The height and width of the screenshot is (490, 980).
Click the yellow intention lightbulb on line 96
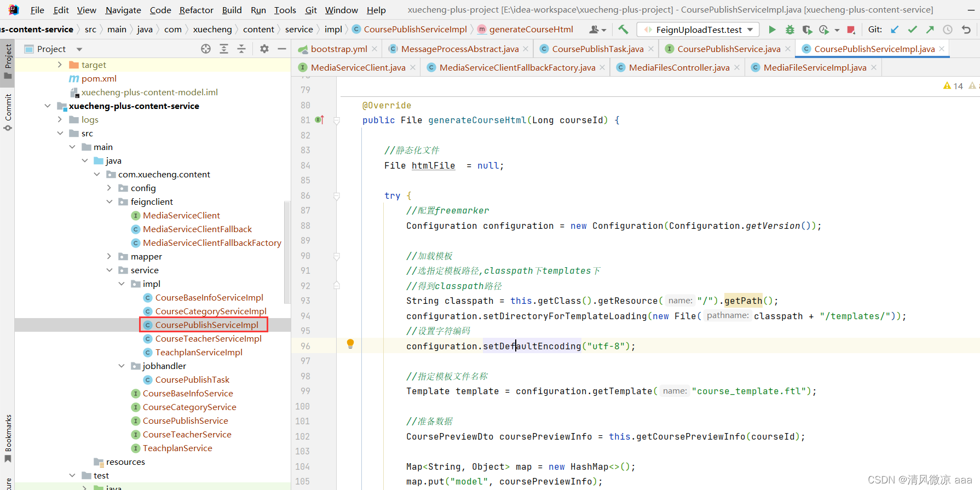(350, 344)
